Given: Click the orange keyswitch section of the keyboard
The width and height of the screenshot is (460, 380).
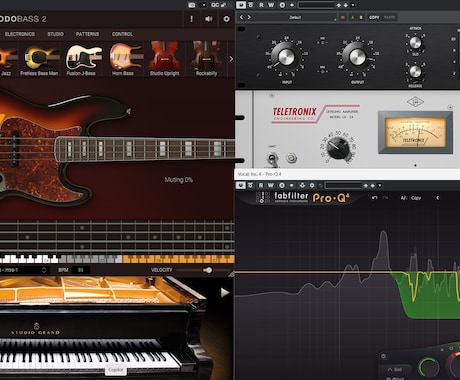Looking at the screenshot, I should pyautogui.click(x=178, y=259).
